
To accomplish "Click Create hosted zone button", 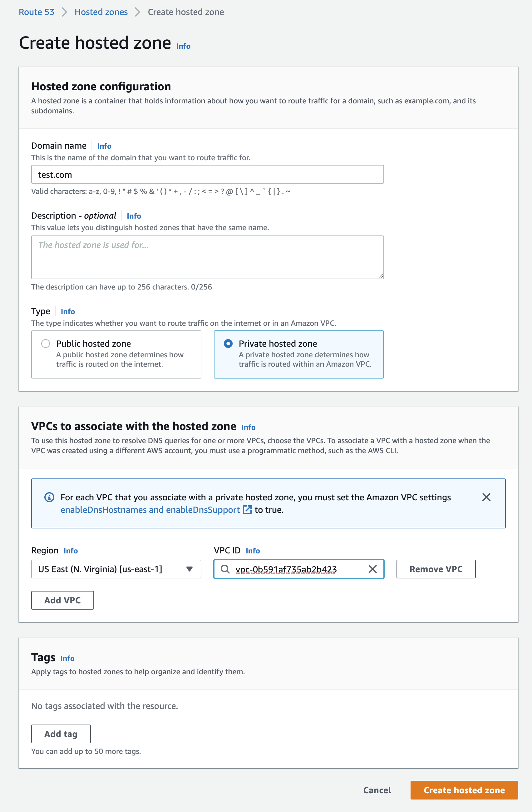I will coord(464,790).
